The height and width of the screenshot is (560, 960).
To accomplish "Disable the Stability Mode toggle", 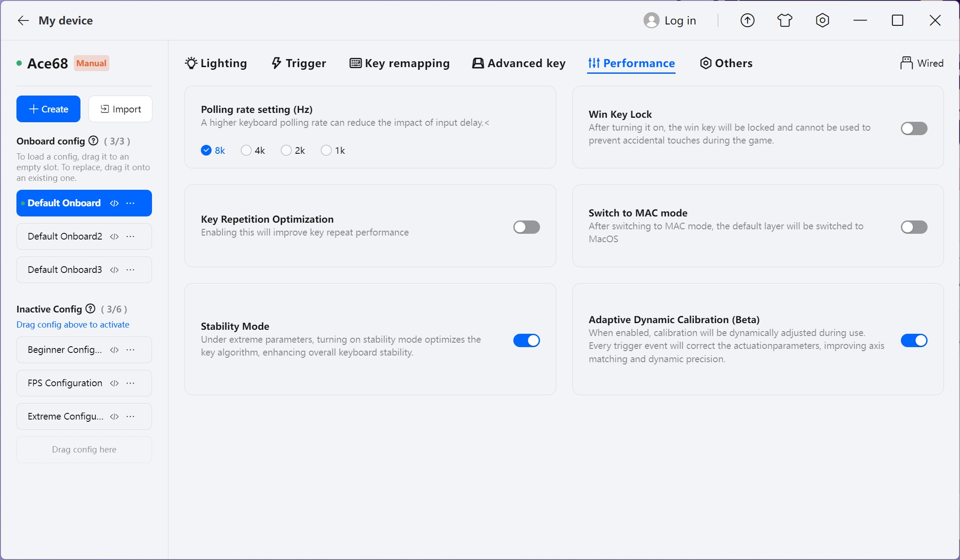I will pos(526,340).
